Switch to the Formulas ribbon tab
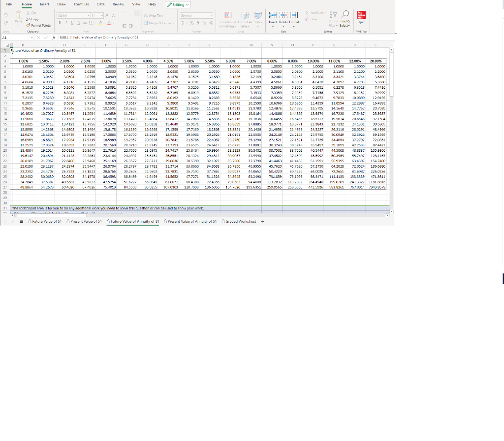 point(81,4)
